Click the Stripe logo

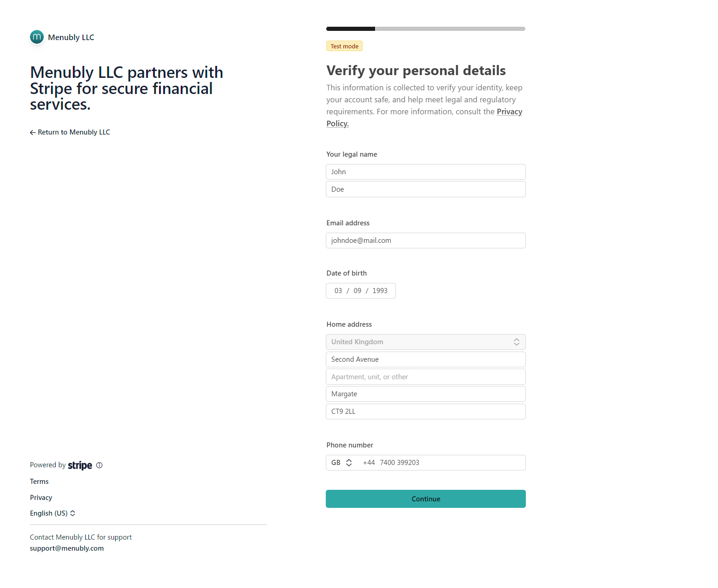80,465
